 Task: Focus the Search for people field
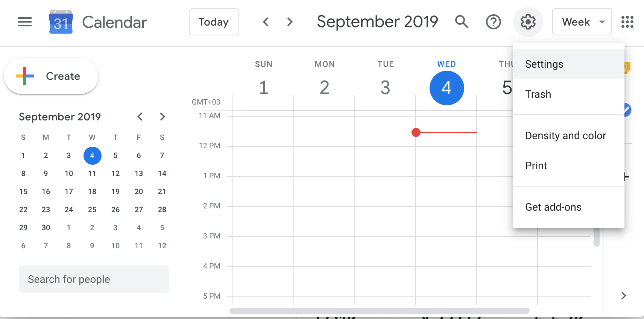click(94, 279)
